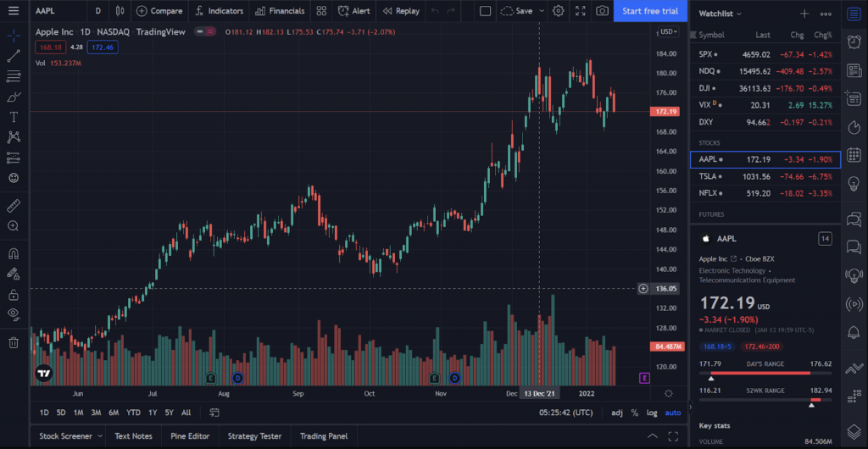Screen dimensions: 868x449
Task: Select the 1M time range
Action: [x=78, y=413]
